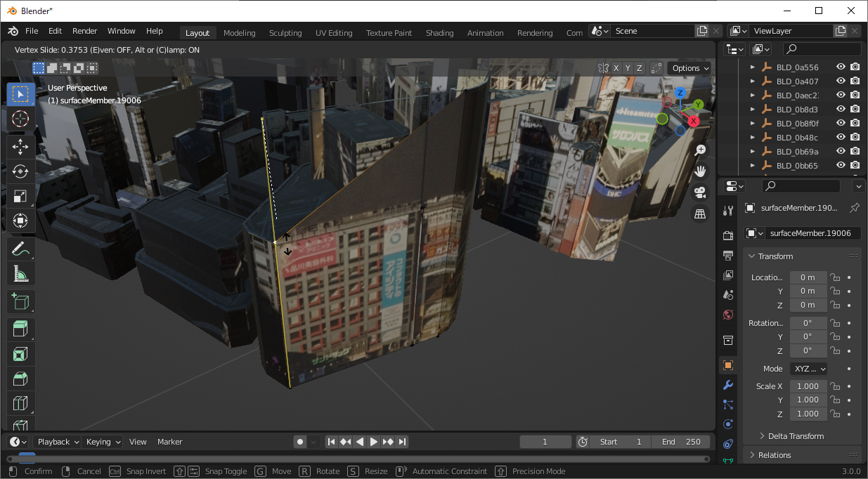Open the Render properties tab icon
The width and height of the screenshot is (868, 479).
pyautogui.click(x=728, y=235)
